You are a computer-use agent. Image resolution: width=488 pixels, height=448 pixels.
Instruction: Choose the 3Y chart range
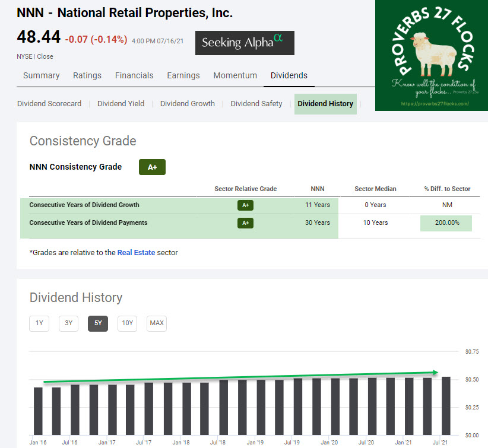tap(68, 323)
